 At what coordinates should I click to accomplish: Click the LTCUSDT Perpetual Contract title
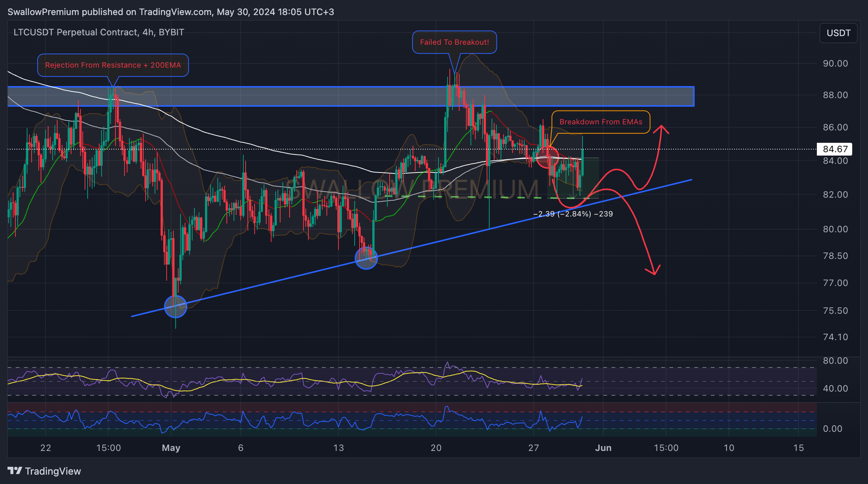pyautogui.click(x=99, y=32)
